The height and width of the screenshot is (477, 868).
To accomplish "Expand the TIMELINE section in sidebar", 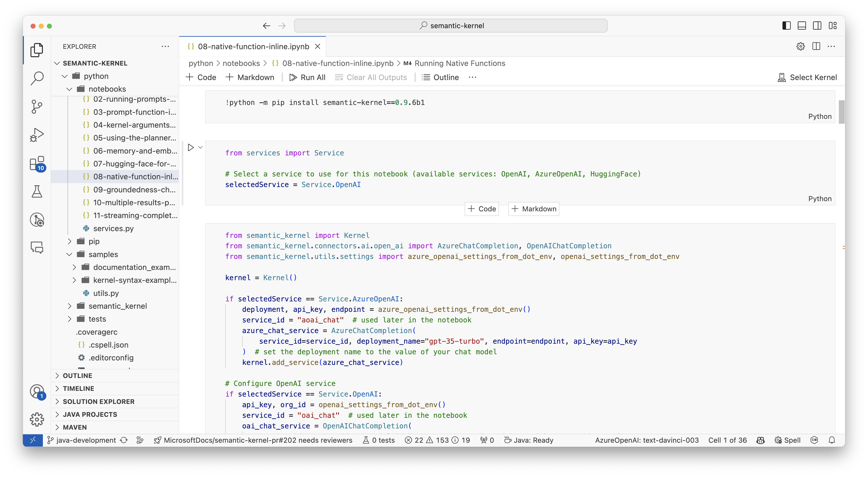I will [x=79, y=388].
